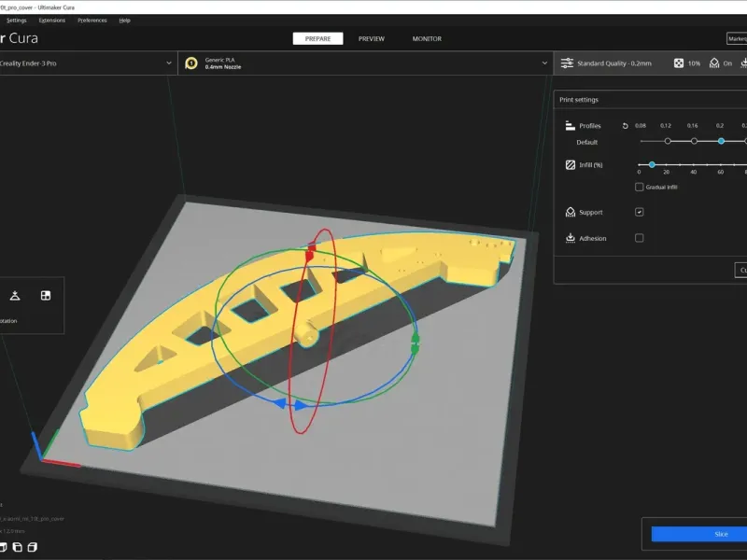This screenshot has width=747, height=560.
Task: Click the extruder 1 yellow badge icon
Action: tap(191, 63)
